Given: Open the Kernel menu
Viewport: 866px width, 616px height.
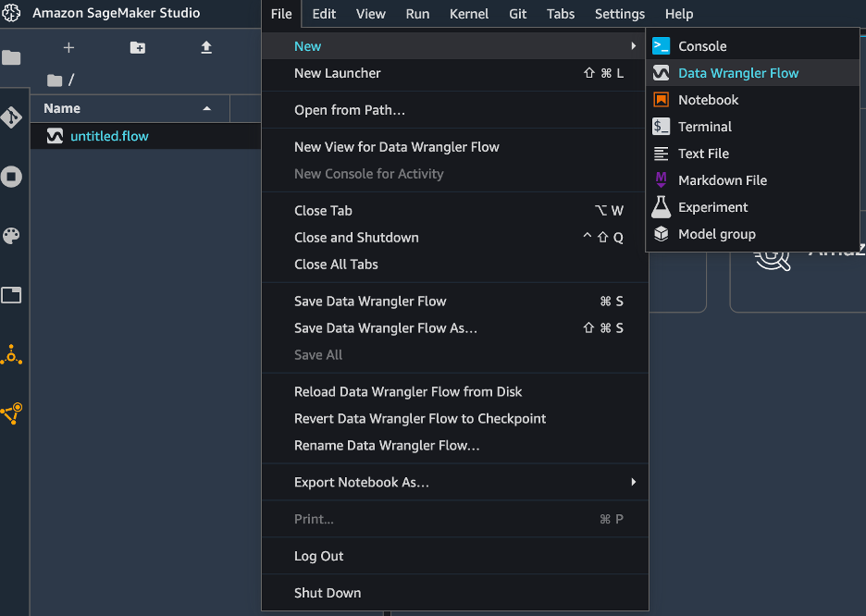Looking at the screenshot, I should tap(469, 14).
